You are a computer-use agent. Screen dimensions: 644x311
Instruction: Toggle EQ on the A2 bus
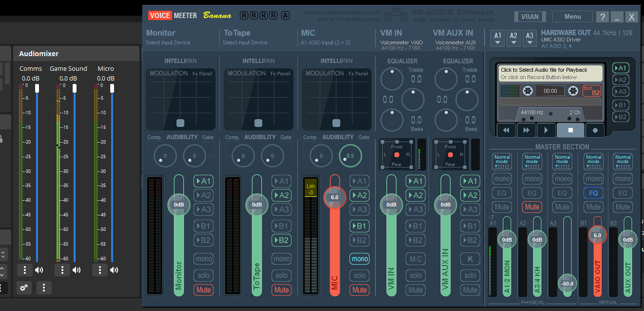(532, 193)
